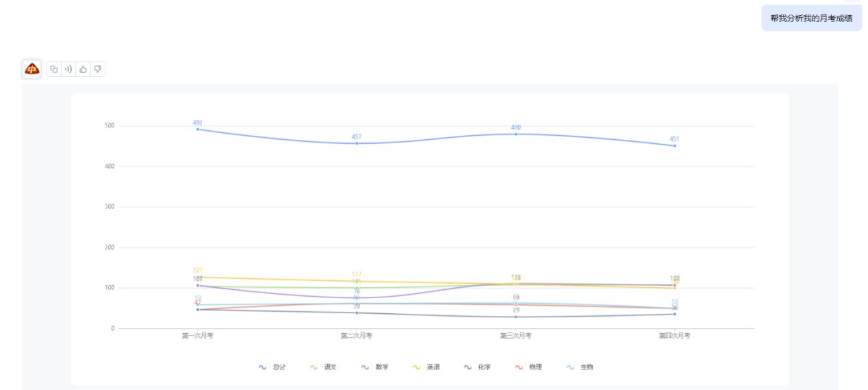Toggle the 语文 series in chart legend
Screen dimensions: 868x390
tap(324, 367)
